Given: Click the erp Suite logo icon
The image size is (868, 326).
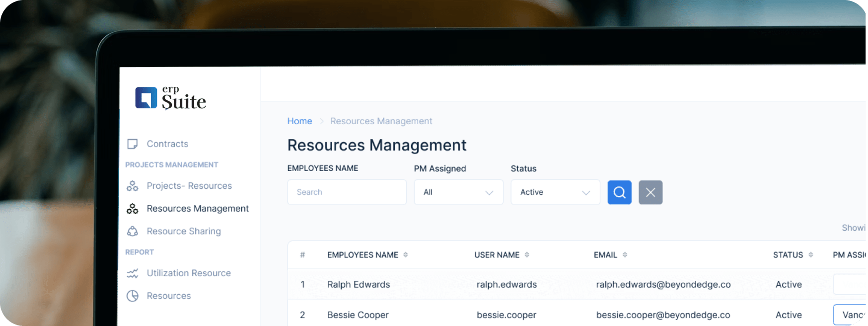Looking at the screenshot, I should tap(146, 97).
